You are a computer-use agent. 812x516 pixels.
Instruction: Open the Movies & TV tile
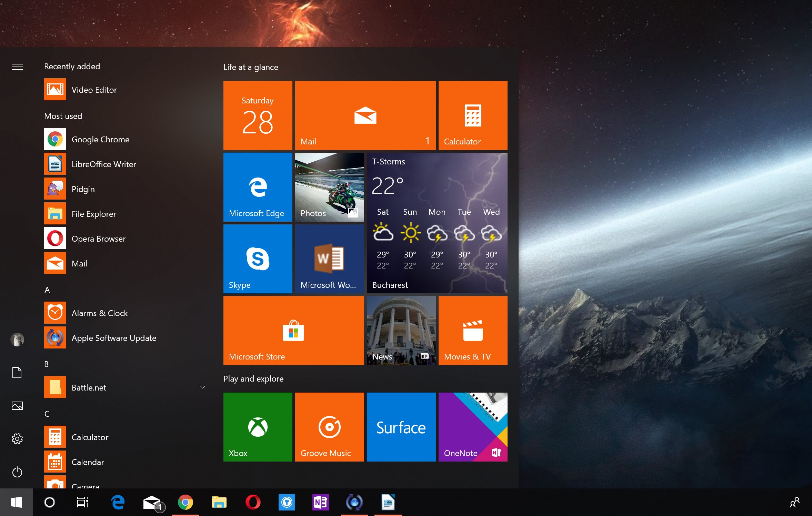click(473, 330)
